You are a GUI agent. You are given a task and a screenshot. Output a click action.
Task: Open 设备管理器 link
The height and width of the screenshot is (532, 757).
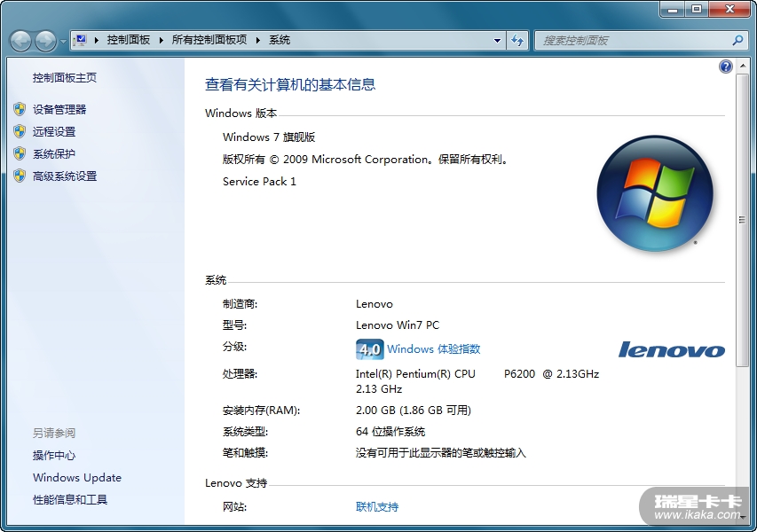click(59, 109)
